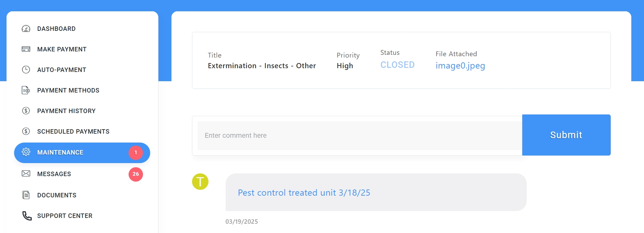
Task: Select Support Center in sidebar
Action: click(64, 216)
